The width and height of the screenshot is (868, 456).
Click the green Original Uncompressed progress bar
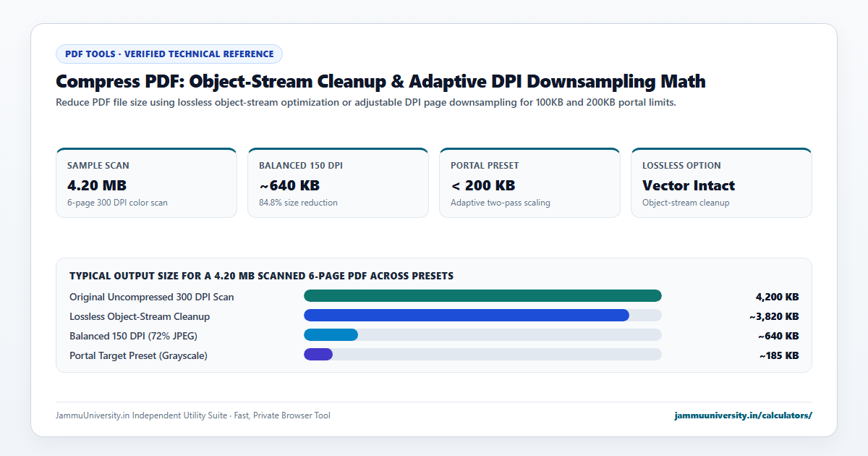tap(482, 296)
